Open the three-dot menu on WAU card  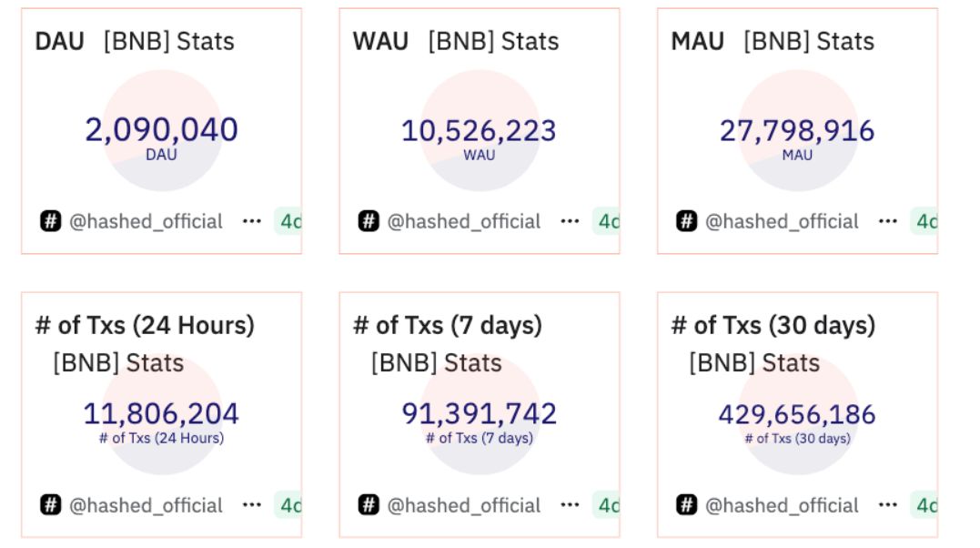click(x=570, y=221)
